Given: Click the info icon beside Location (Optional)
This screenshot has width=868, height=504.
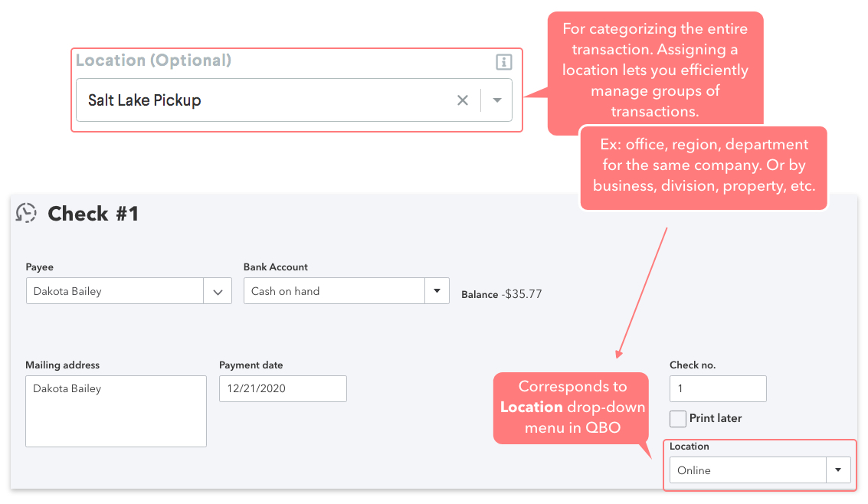Looking at the screenshot, I should tap(503, 62).
